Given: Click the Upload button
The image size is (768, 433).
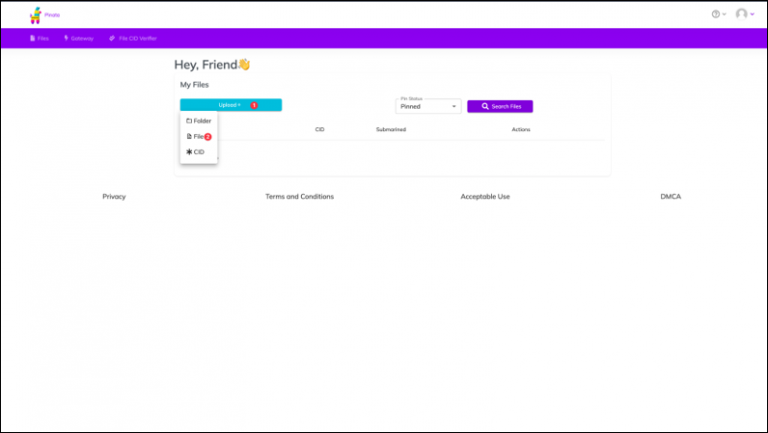Looking at the screenshot, I should point(231,105).
